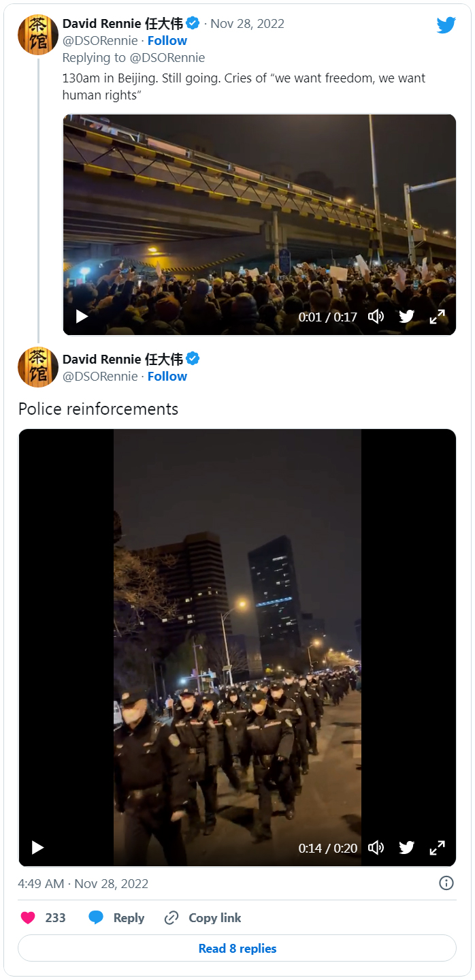Open the second tweet's profile avatar
Screen dimensions: 475x980
pos(38,366)
